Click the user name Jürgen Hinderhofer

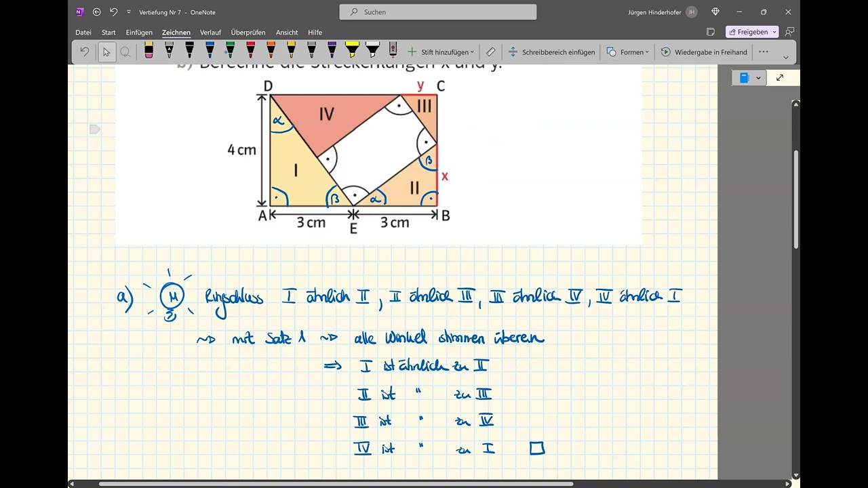[654, 12]
